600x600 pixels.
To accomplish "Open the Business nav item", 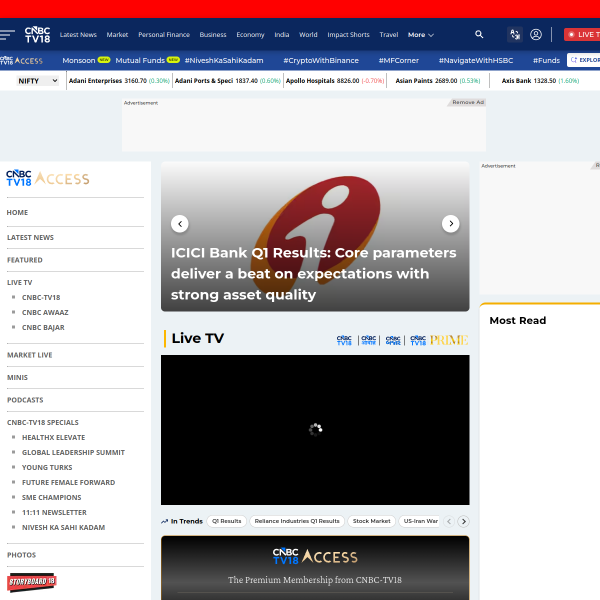I will click(x=213, y=35).
